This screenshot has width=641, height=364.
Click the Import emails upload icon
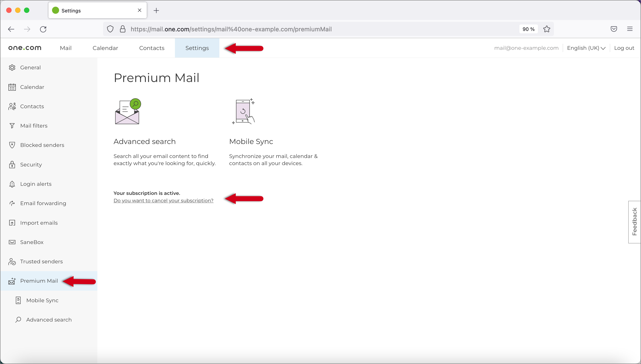coord(12,223)
